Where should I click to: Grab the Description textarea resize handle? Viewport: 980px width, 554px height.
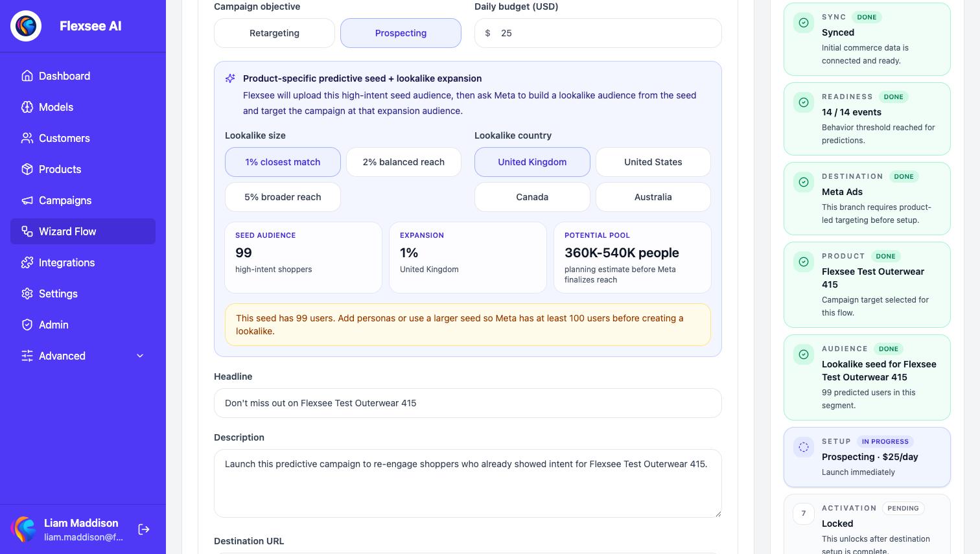pyautogui.click(x=717, y=513)
